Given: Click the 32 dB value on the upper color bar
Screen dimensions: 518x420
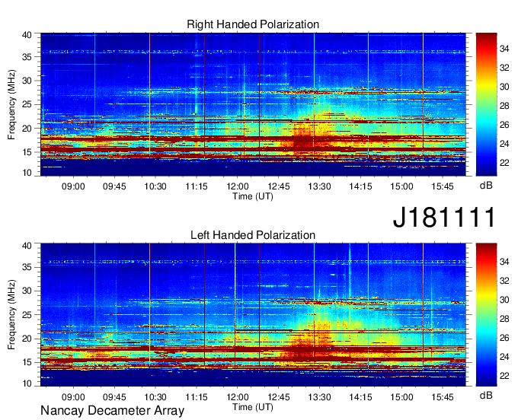Looking at the screenshot, I should [504, 68].
